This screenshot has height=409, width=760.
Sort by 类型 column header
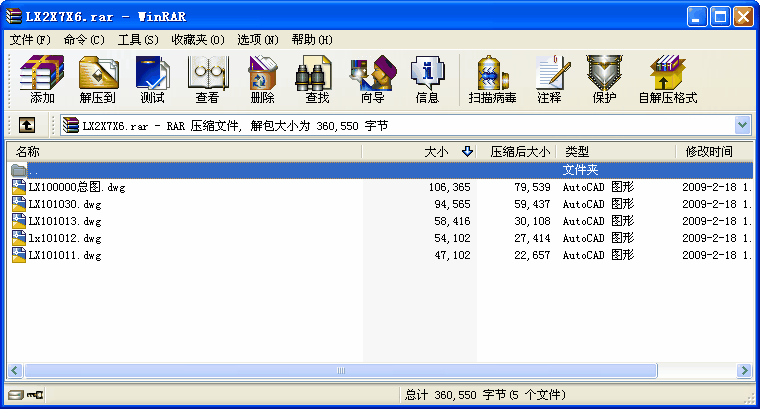616,152
